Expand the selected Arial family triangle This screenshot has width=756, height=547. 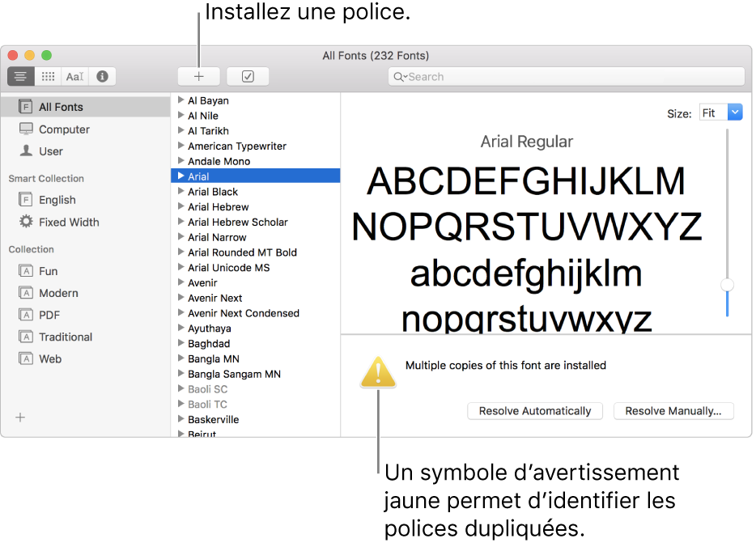(x=181, y=176)
